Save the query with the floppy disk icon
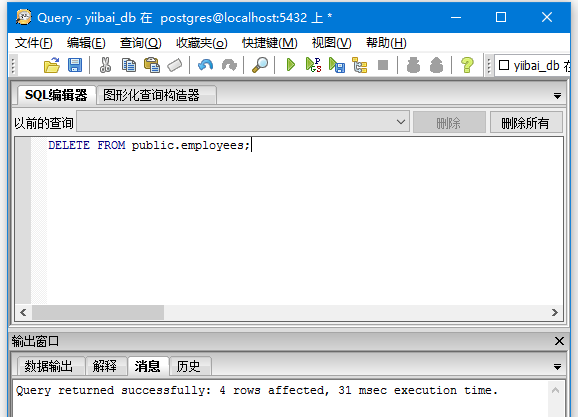578x417 pixels. [x=75, y=66]
